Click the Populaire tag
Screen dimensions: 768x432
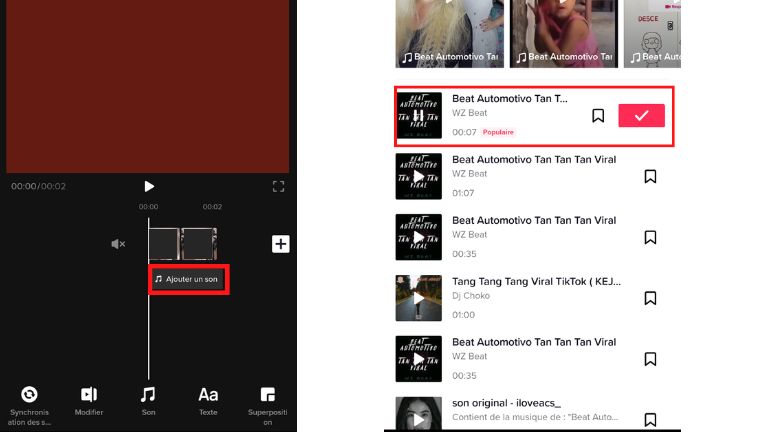[x=498, y=132]
